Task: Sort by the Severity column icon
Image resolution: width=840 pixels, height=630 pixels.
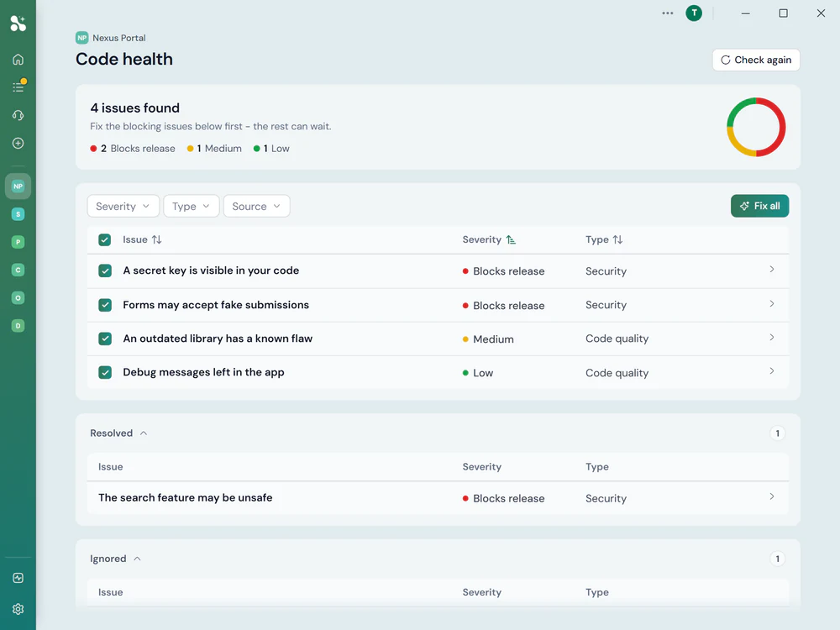Action: pos(511,239)
